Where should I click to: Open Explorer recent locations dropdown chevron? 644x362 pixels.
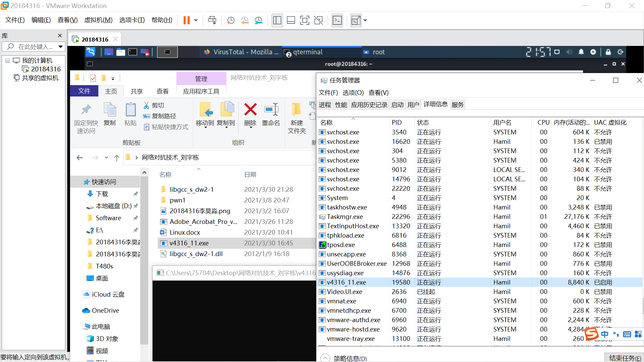[106, 158]
